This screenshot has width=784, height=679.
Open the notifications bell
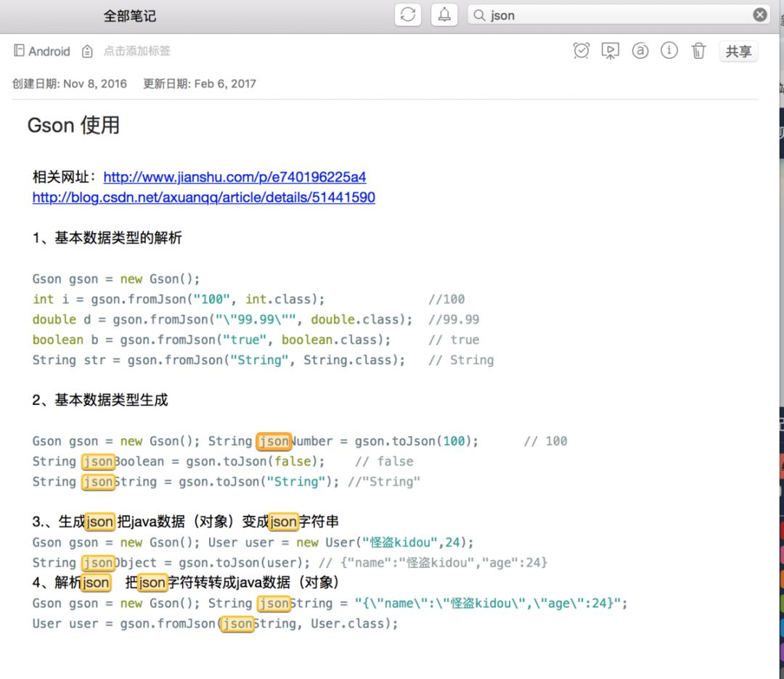[x=444, y=15]
